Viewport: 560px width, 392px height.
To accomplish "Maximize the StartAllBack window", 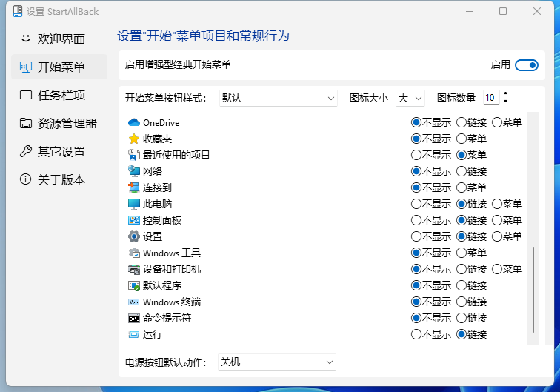I will point(503,11).
